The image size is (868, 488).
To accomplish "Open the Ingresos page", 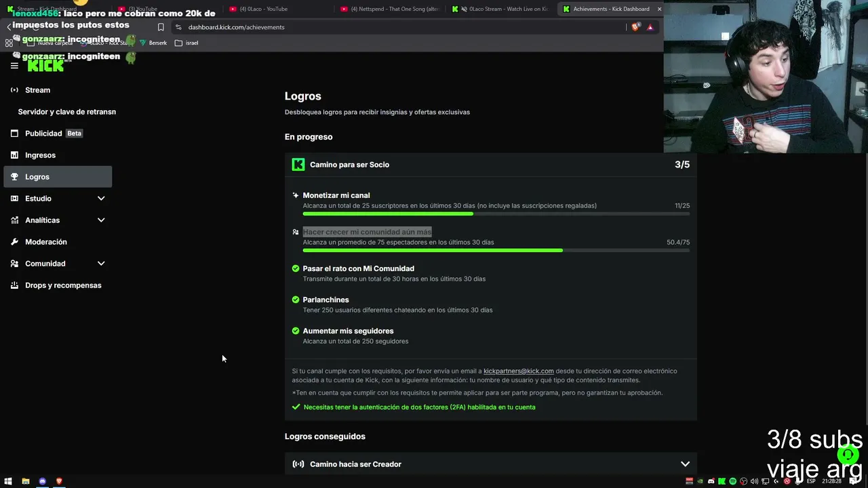I will 58,155.
